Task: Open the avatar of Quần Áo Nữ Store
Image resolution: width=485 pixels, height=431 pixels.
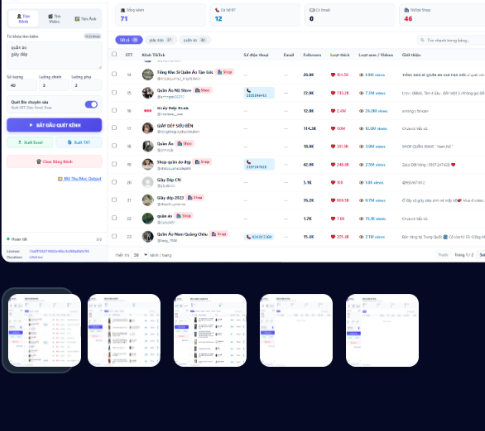Action: (148, 93)
